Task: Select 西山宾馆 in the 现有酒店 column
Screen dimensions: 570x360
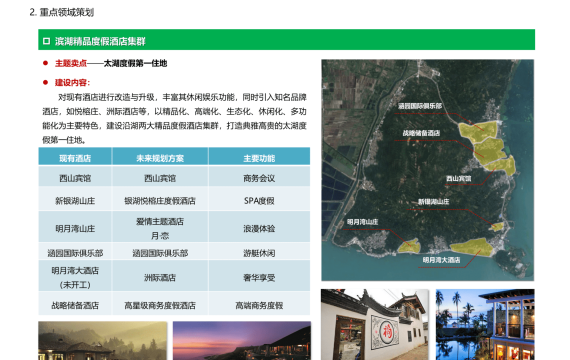Action: click(75, 178)
